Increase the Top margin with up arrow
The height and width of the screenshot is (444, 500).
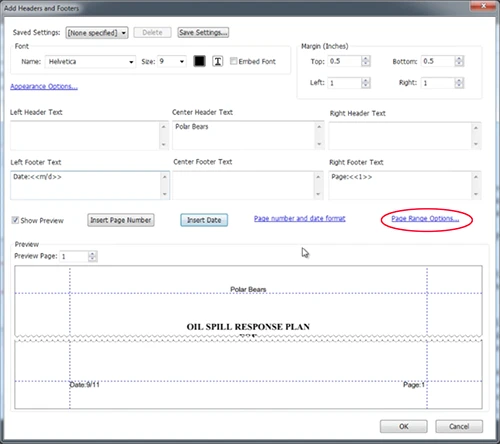366,59
